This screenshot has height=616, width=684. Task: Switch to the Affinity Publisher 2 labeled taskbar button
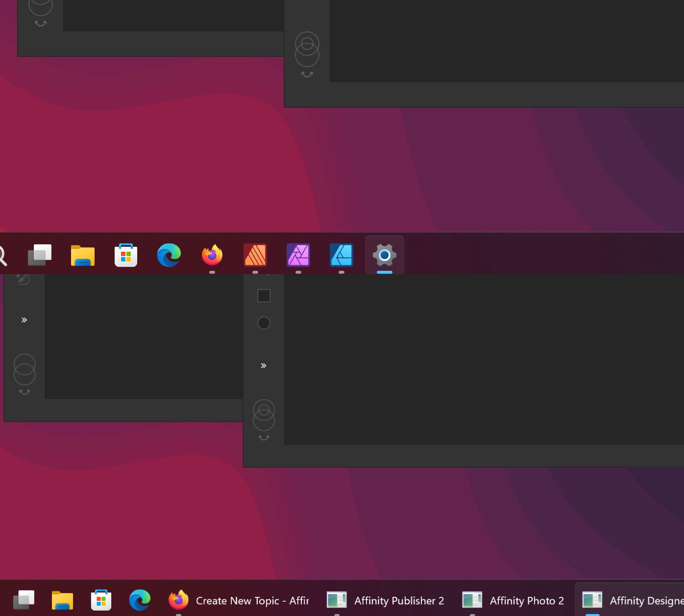tap(386, 601)
